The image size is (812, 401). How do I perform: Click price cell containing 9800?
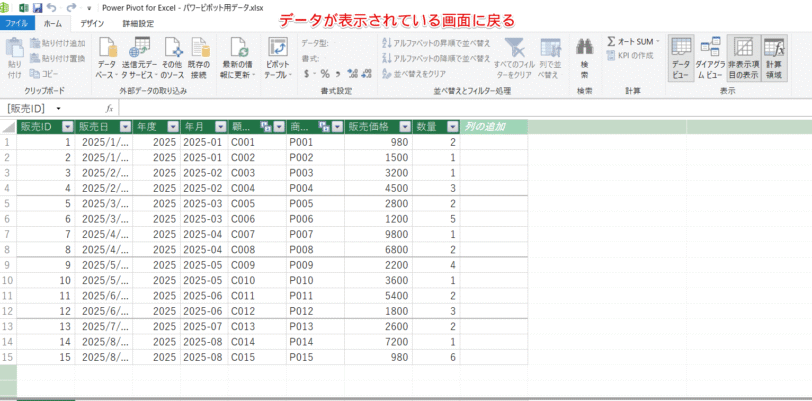point(379,234)
